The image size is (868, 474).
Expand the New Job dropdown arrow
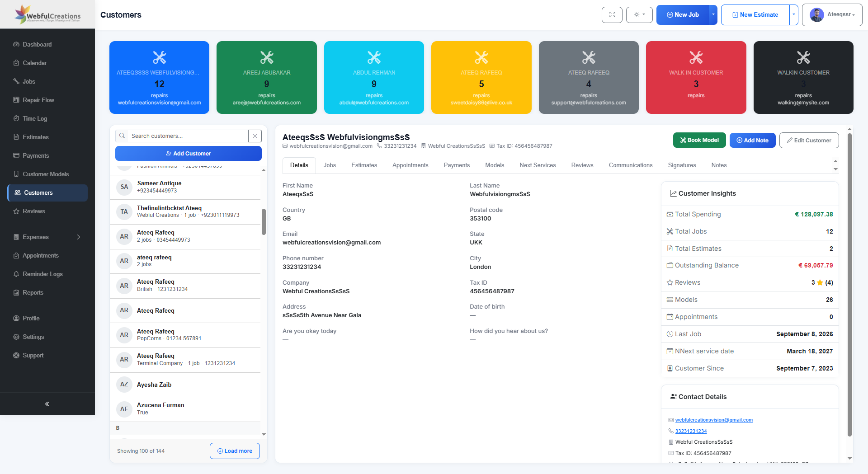713,15
